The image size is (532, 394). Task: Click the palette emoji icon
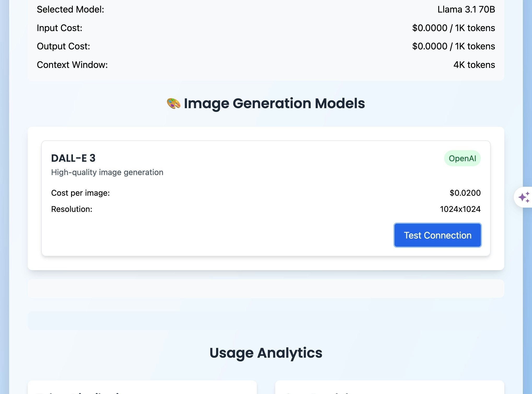pyautogui.click(x=174, y=103)
